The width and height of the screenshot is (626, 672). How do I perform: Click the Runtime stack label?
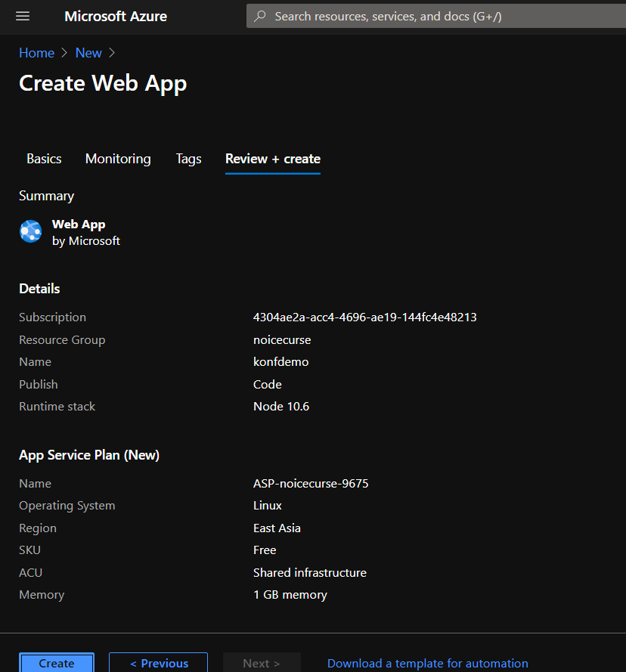pyautogui.click(x=57, y=406)
